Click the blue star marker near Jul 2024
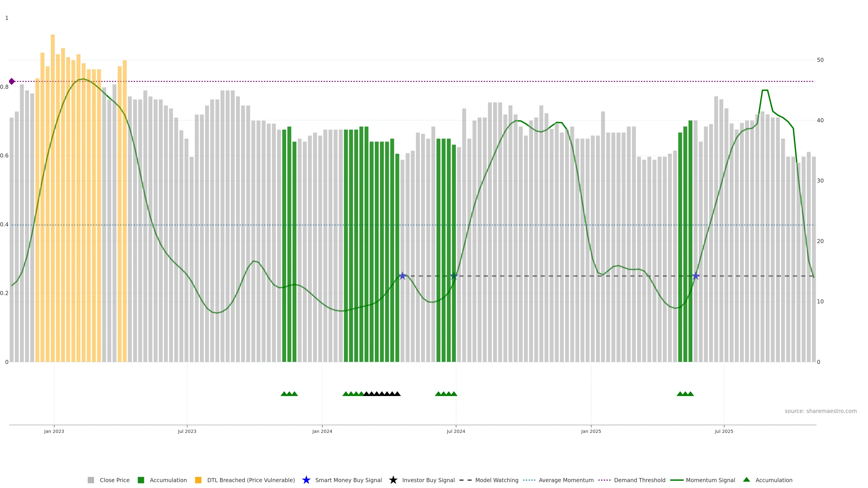868x488 pixels. pos(454,276)
